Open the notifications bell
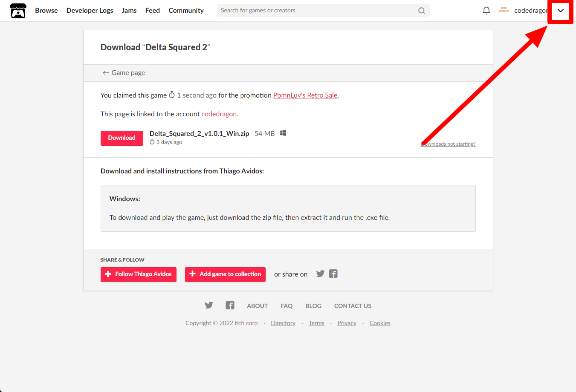The height and width of the screenshot is (392, 576). pos(486,11)
